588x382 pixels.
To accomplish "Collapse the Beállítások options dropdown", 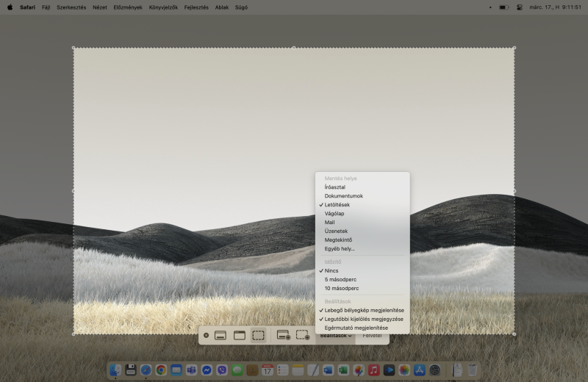I will [x=336, y=336].
